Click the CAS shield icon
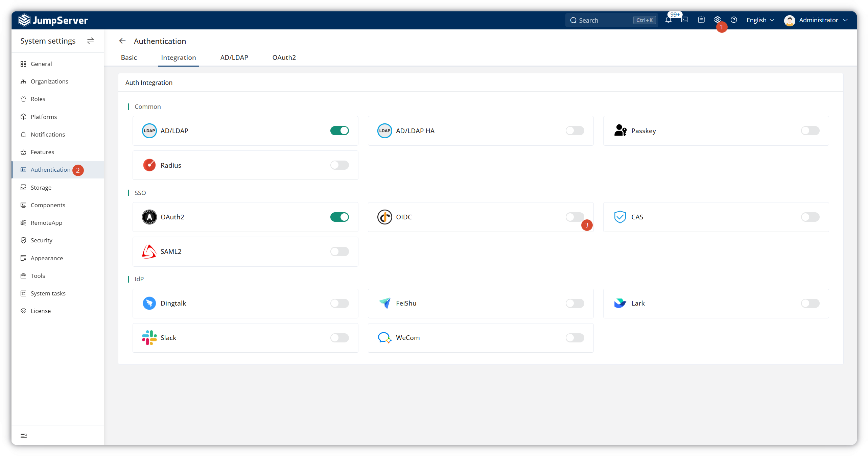 (620, 217)
